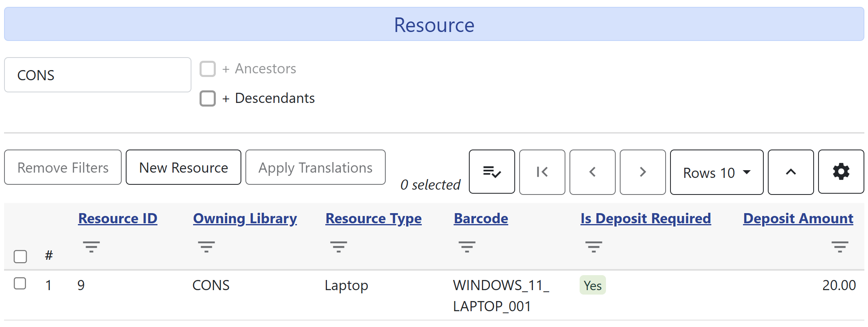Image resolution: width=868 pixels, height=327 pixels.
Task: Collapse the grid toolbar with the up chevron
Action: (791, 172)
